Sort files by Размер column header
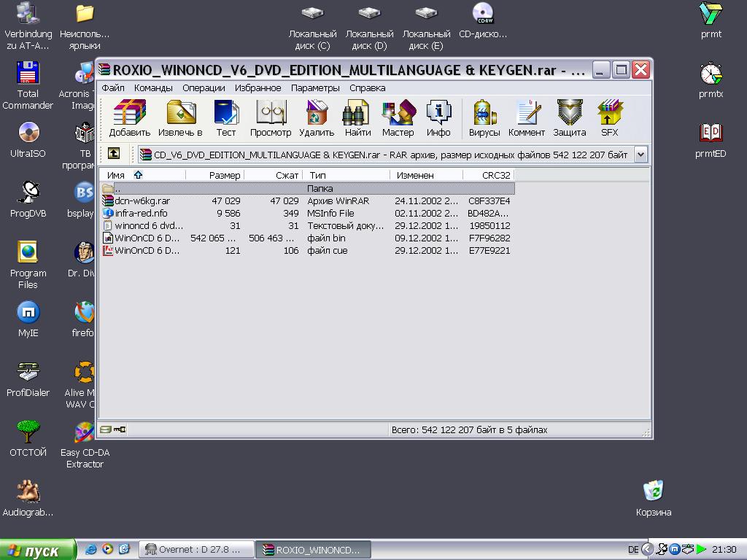 point(215,175)
